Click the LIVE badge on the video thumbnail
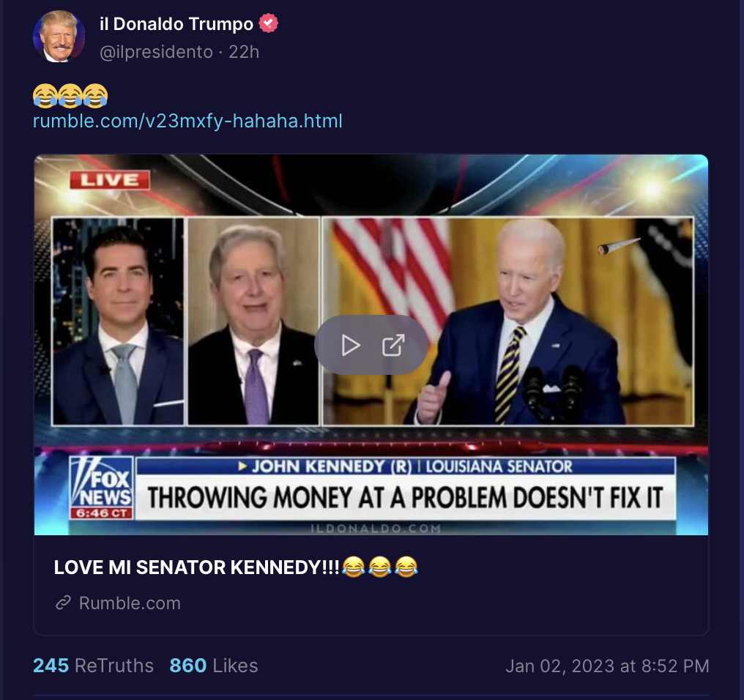 (x=110, y=180)
